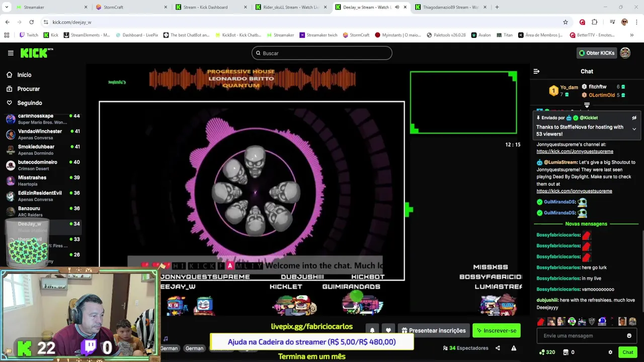Expand the gift leaderboard dropdown handle
Image resolution: width=644 pixels, height=362 pixels.
click(587, 105)
